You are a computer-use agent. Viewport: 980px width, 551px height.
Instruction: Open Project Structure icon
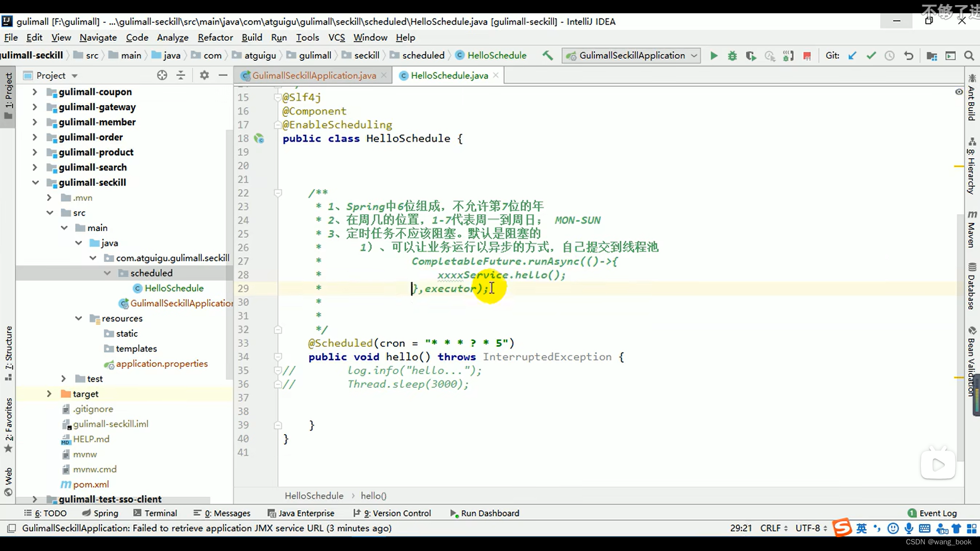[932, 56]
